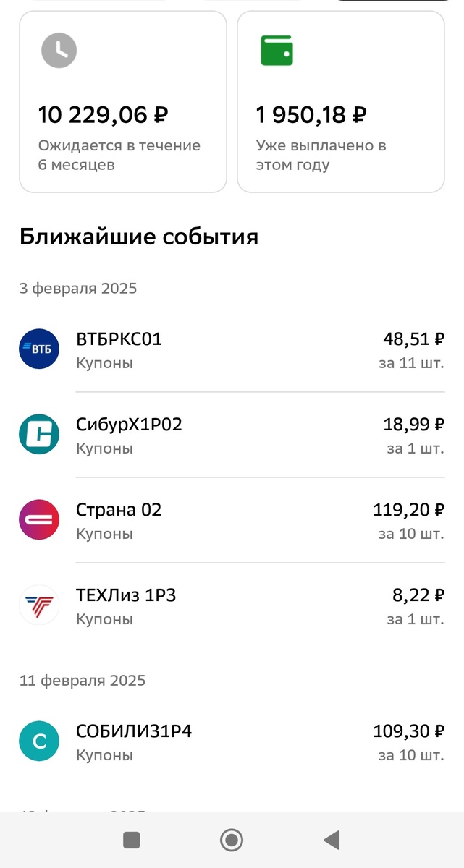The image size is (464, 868).
Task: Select the СОБИЛИЗ green circle logo
Action: (38, 741)
